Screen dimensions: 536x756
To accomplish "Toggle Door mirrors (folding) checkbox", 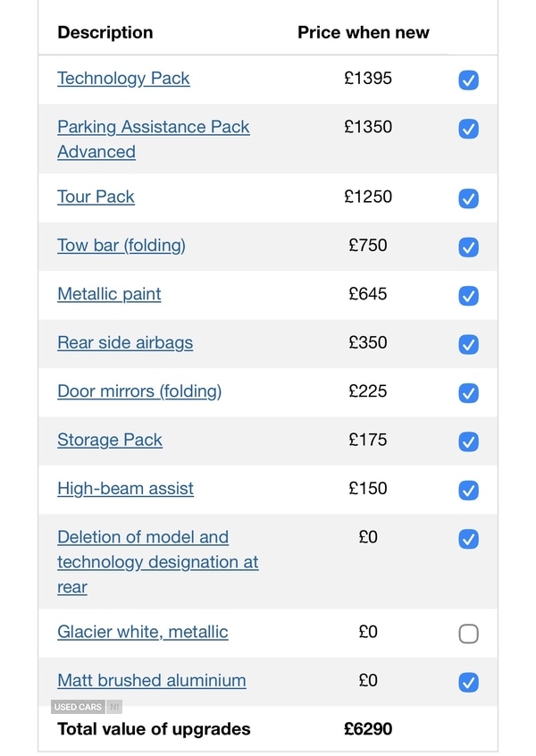I will [x=468, y=393].
